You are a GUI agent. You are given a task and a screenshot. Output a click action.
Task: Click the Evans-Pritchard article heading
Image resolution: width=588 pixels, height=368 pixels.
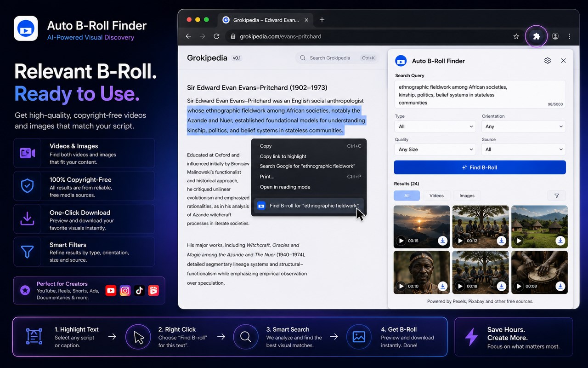pyautogui.click(x=257, y=87)
